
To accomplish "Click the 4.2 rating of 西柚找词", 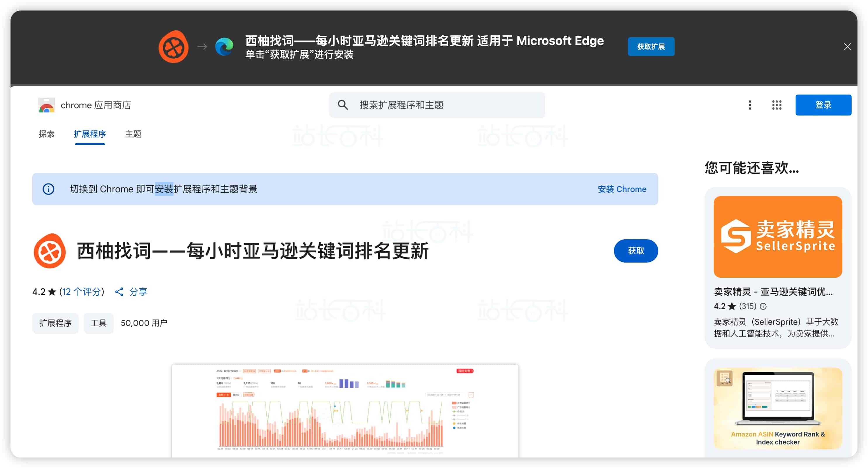I will (x=39, y=291).
